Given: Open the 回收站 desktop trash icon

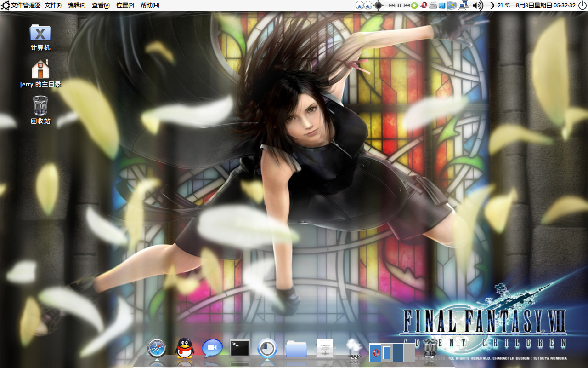Looking at the screenshot, I should point(40,110).
